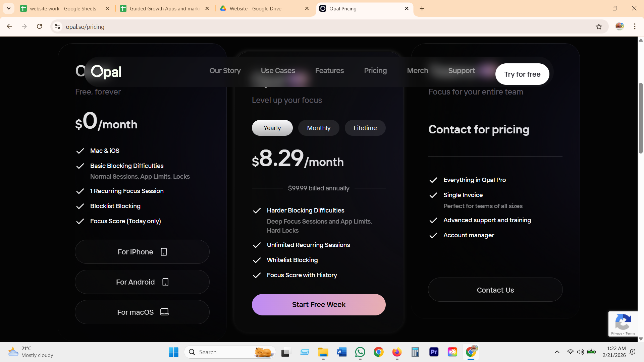Open the Windows Start menu
The image size is (644, 362).
(173, 352)
